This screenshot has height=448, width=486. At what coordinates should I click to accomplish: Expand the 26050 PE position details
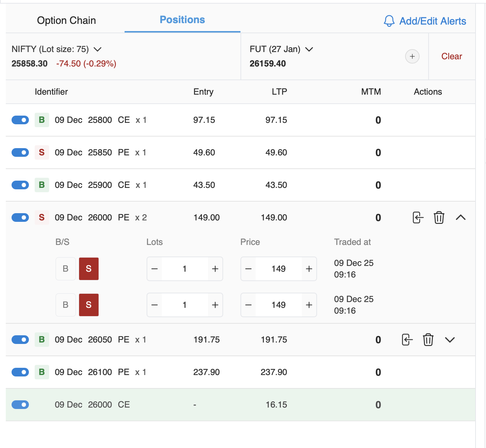click(x=450, y=340)
